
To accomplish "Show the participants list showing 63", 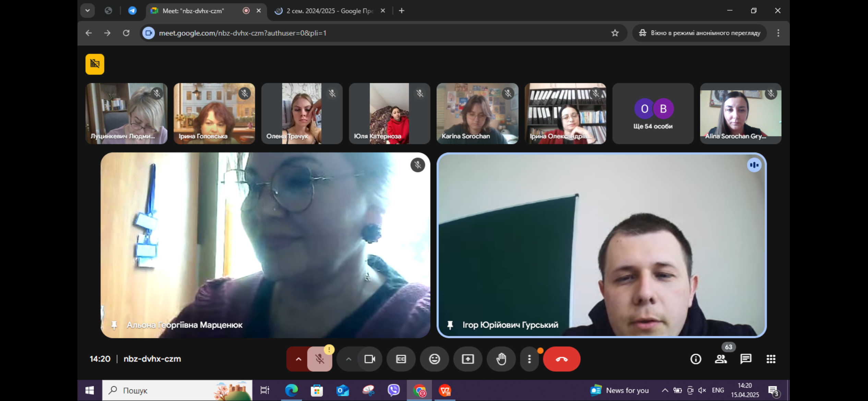I will coord(721,359).
